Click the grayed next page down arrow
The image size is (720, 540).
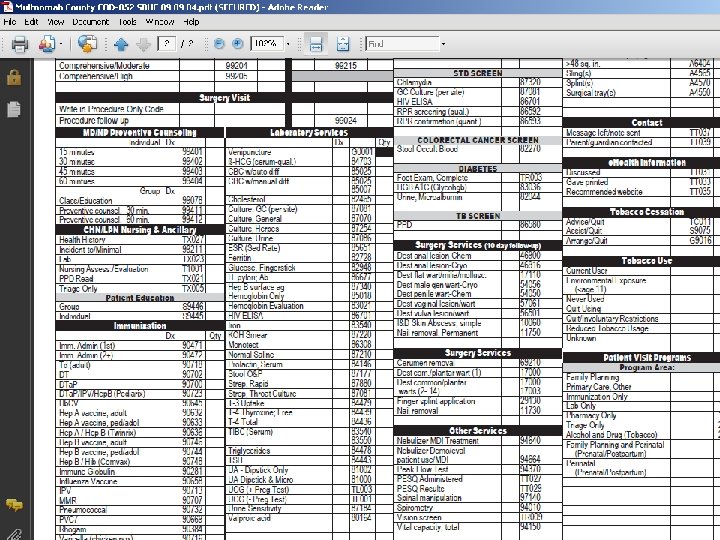point(143,45)
